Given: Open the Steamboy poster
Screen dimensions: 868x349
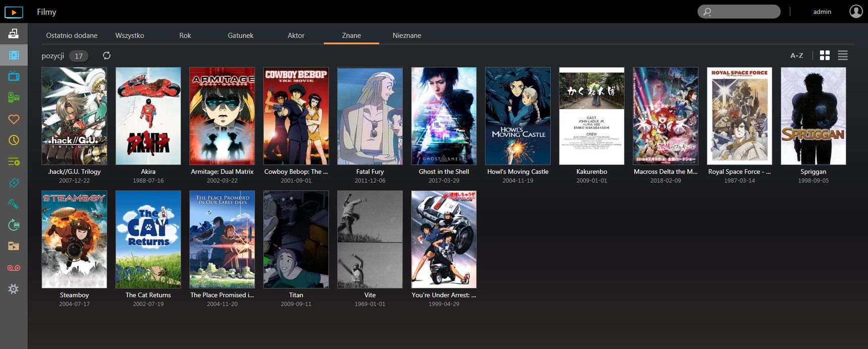Looking at the screenshot, I should (x=74, y=239).
